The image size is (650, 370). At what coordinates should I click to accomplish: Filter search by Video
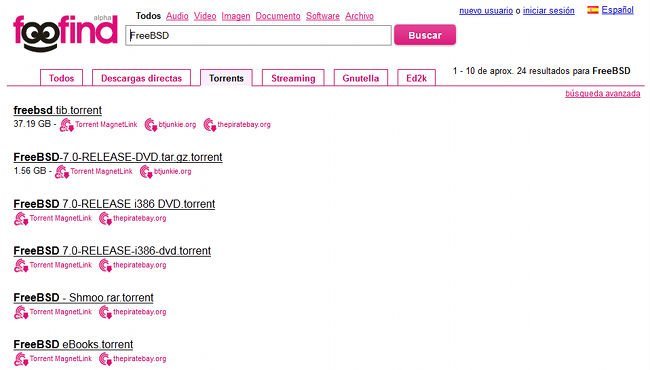[x=205, y=16]
